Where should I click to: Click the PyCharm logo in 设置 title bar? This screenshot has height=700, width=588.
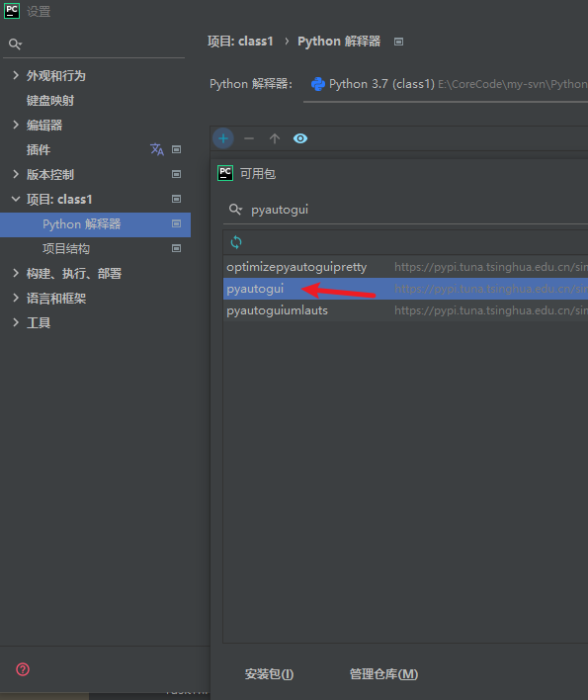click(x=12, y=11)
